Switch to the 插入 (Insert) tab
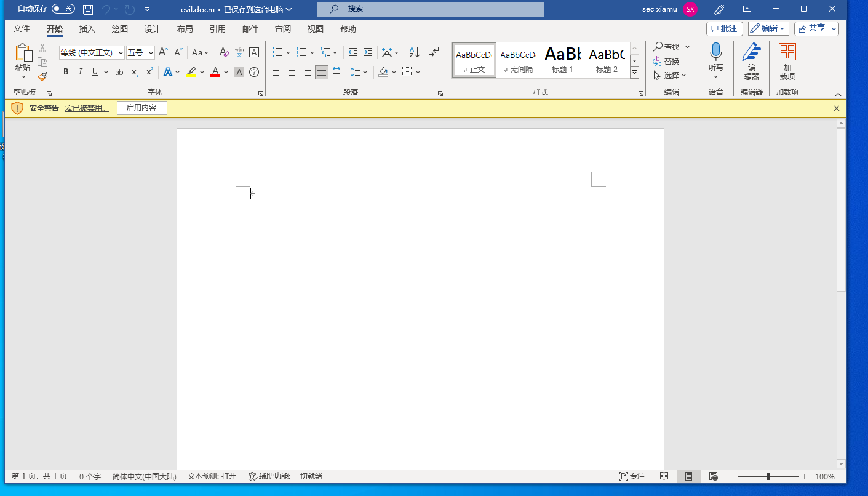Screen dimensions: 868x496 tap(87, 29)
